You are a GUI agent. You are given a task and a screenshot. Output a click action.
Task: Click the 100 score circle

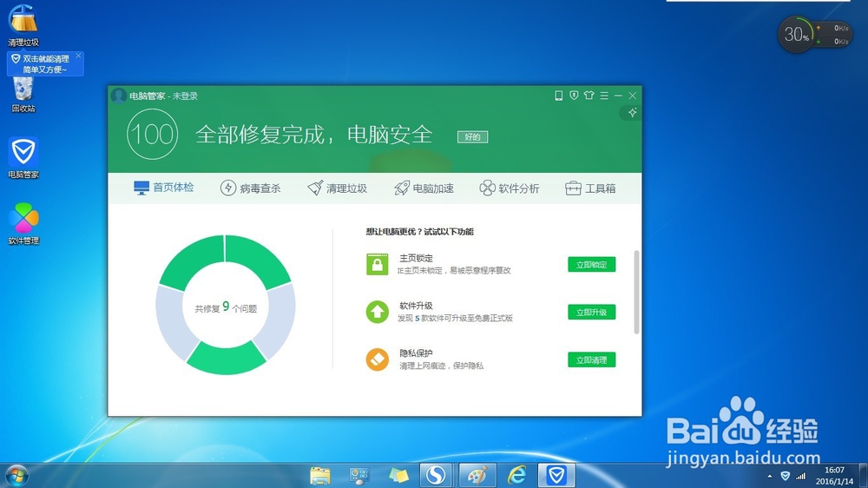point(152,134)
